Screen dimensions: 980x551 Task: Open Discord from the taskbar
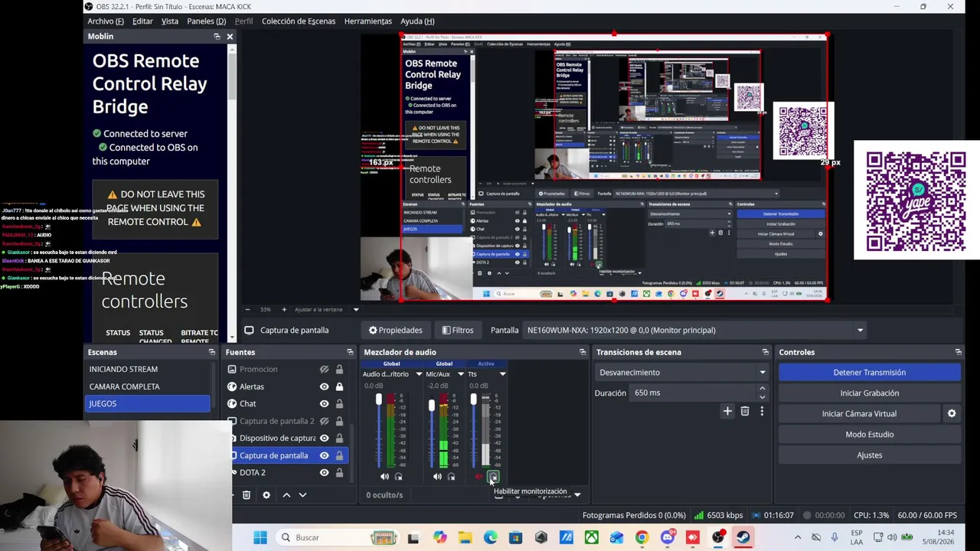coord(668,537)
